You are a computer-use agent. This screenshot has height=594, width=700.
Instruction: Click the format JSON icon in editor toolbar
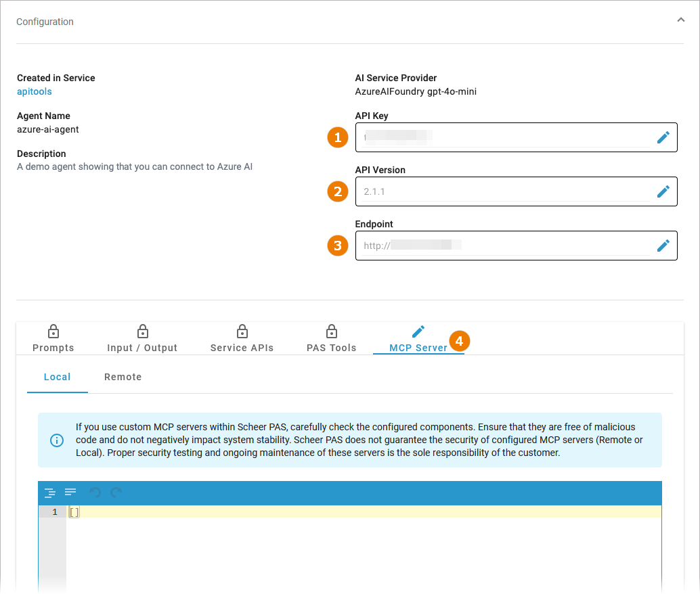50,493
